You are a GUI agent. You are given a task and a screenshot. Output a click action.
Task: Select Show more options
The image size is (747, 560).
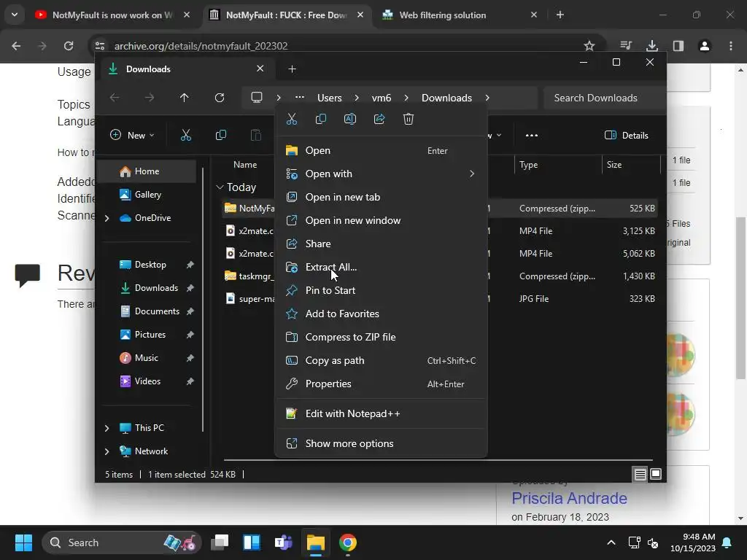(x=381, y=444)
